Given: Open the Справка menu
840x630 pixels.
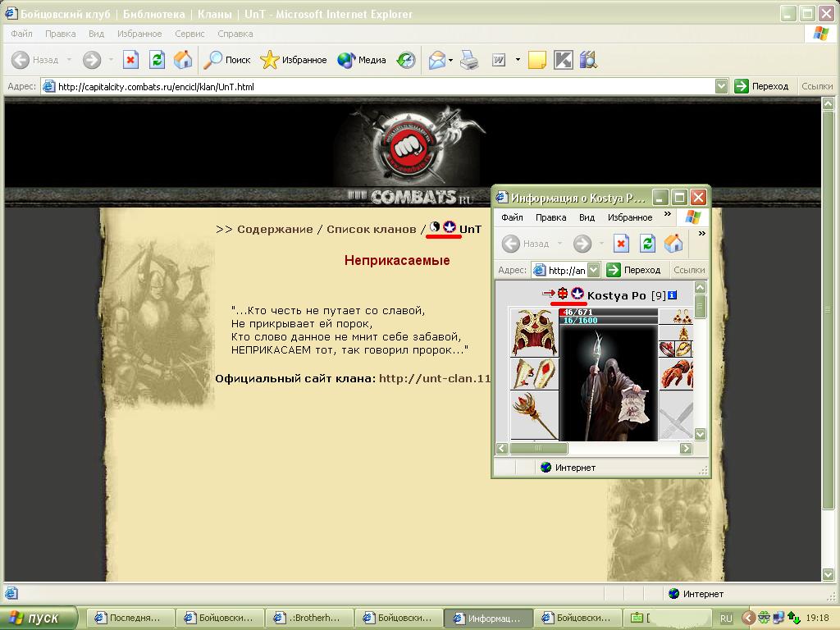Looking at the screenshot, I should point(235,34).
